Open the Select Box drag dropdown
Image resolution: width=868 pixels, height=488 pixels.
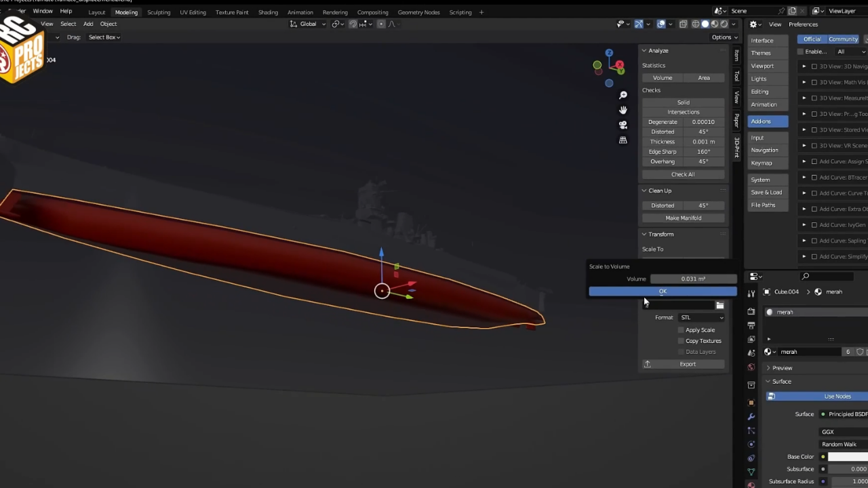(104, 37)
